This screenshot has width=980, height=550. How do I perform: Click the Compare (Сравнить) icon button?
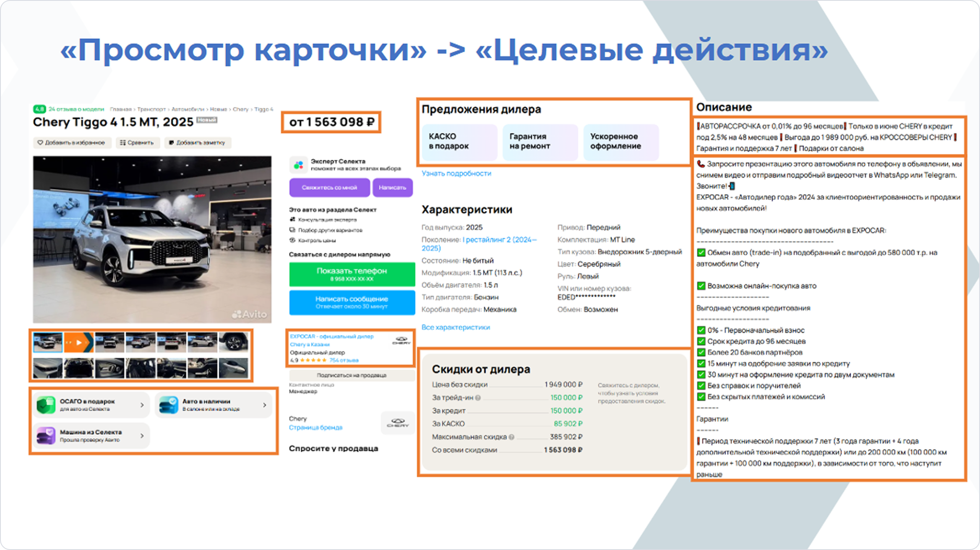coord(122,143)
